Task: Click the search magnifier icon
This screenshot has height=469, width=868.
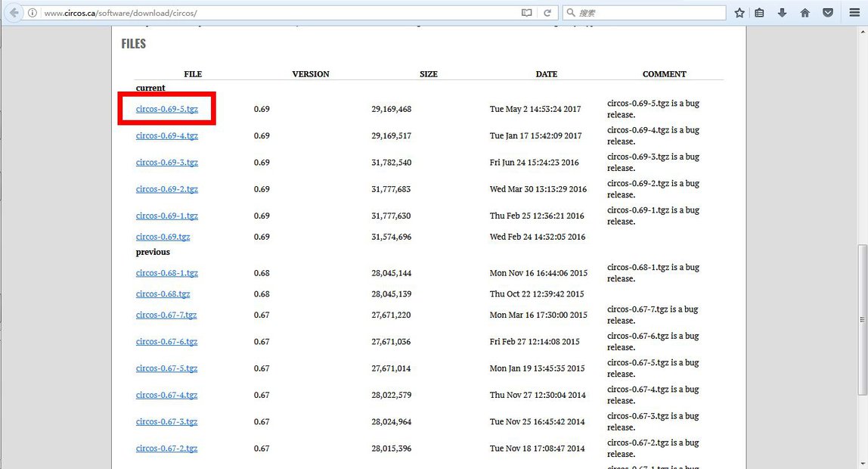Action: pos(571,12)
